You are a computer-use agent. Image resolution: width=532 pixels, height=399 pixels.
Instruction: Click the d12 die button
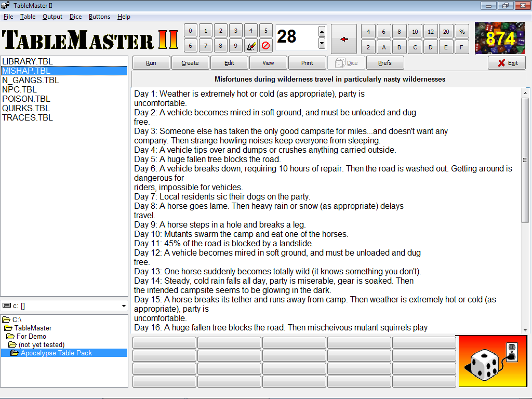pyautogui.click(x=431, y=32)
